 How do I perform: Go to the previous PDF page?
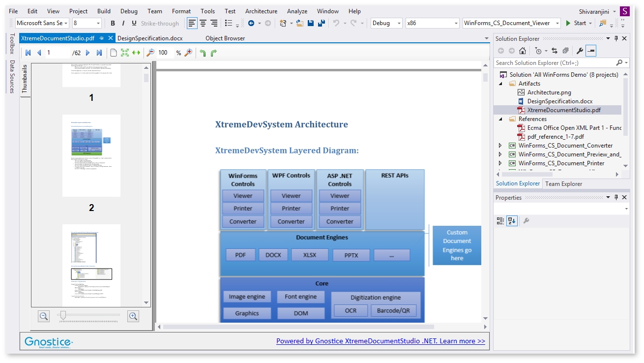(39, 53)
